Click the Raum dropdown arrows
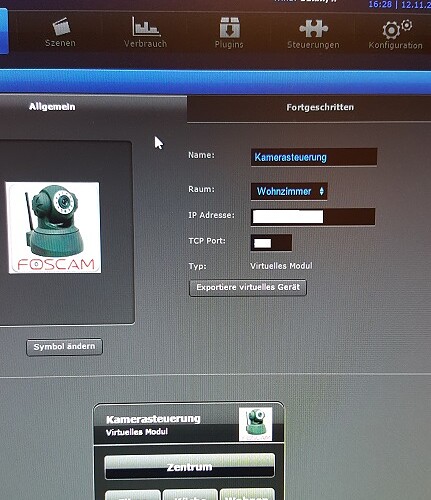The image size is (431, 500). [x=321, y=191]
